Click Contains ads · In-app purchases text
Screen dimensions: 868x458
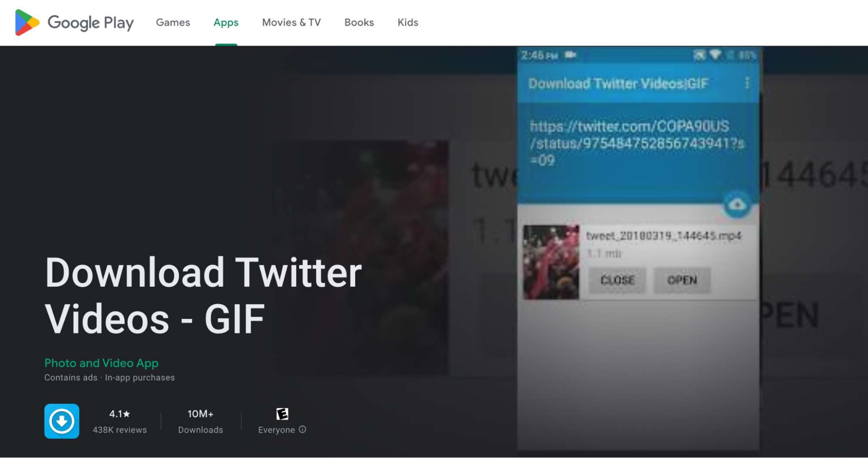click(x=109, y=378)
